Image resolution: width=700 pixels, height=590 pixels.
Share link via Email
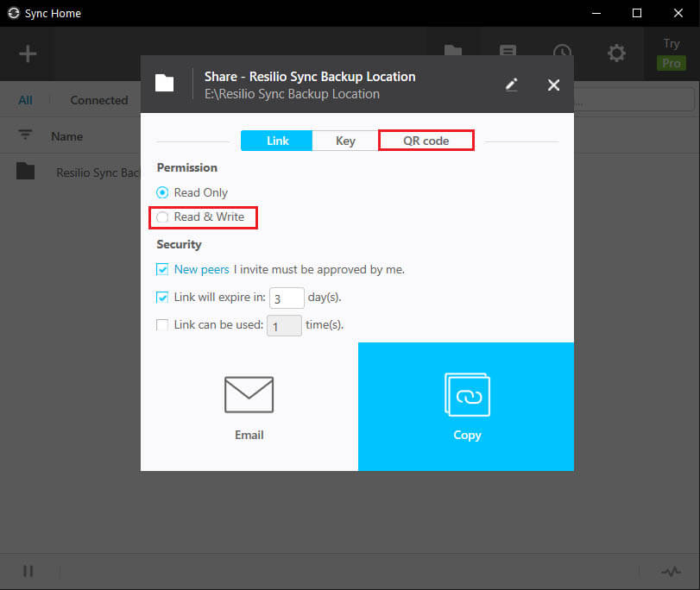coord(249,407)
